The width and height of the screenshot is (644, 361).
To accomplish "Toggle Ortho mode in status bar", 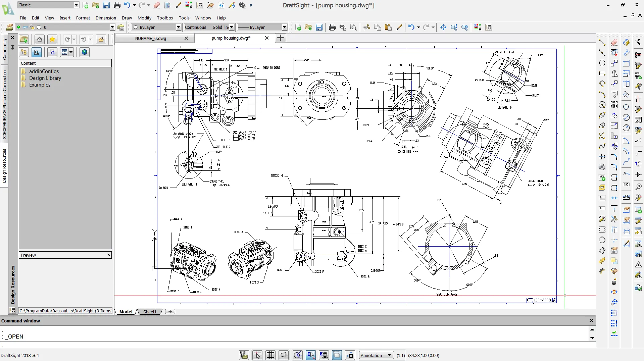I will coord(284,355).
